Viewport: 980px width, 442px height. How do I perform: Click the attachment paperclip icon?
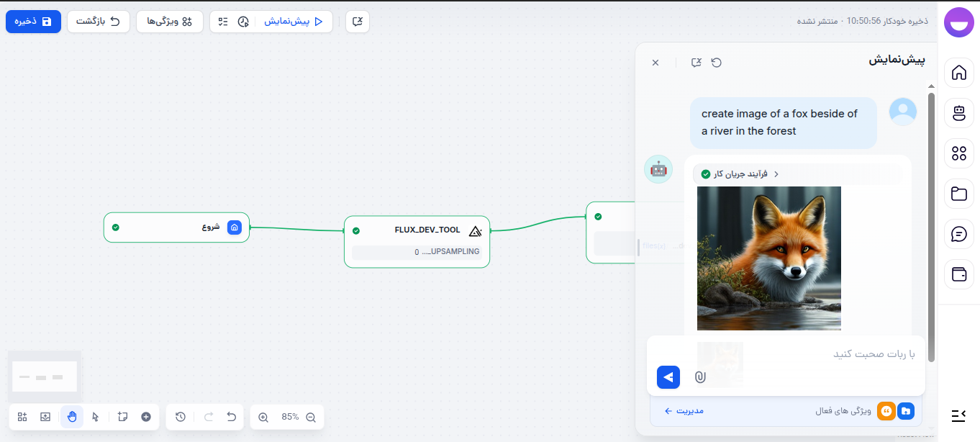pyautogui.click(x=700, y=376)
